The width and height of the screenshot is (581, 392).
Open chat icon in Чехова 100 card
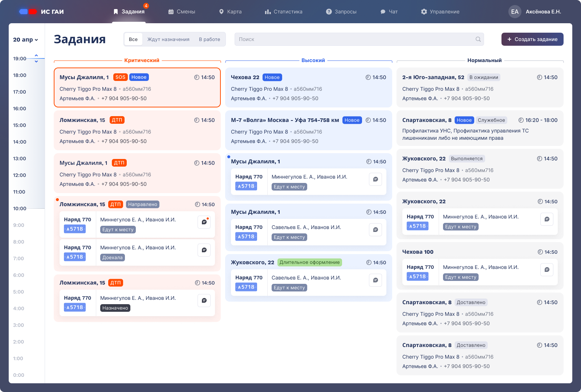pos(547,270)
